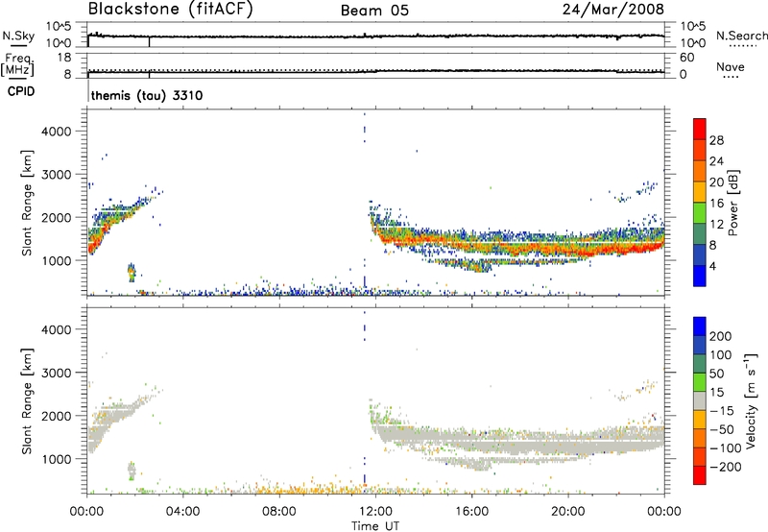The image size is (768, 532).
Task: Click the '10^5' label beside N.Search
Action: click(x=693, y=27)
